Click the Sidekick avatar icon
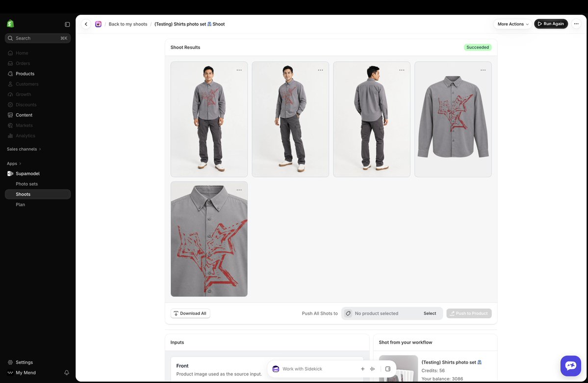 (276, 369)
